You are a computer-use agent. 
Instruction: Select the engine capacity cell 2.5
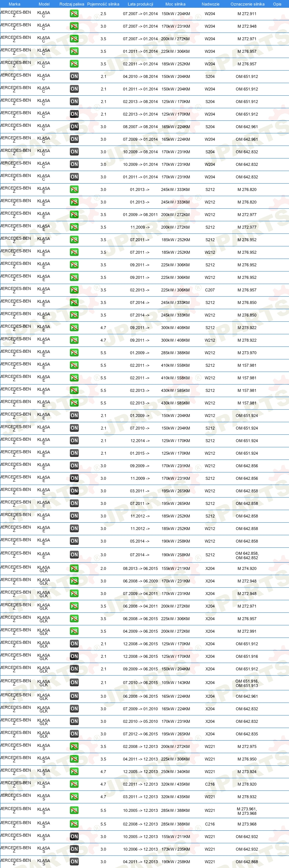click(103, 14)
